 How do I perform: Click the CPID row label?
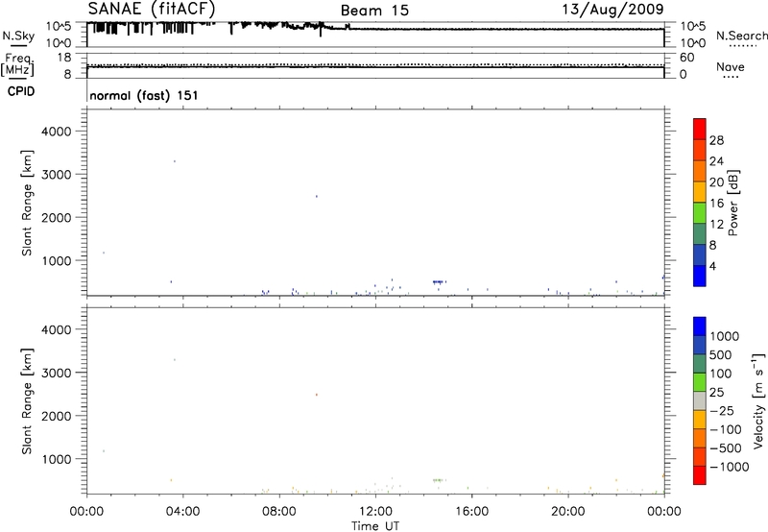pyautogui.click(x=21, y=91)
